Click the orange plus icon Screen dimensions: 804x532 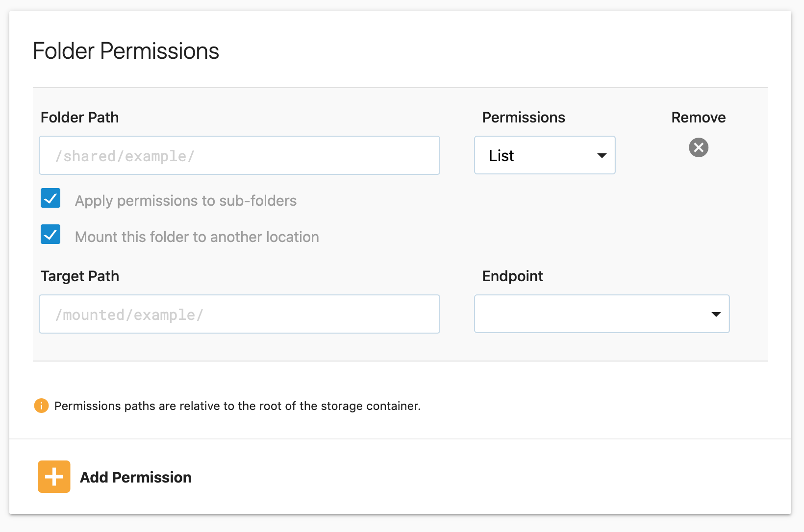54,477
